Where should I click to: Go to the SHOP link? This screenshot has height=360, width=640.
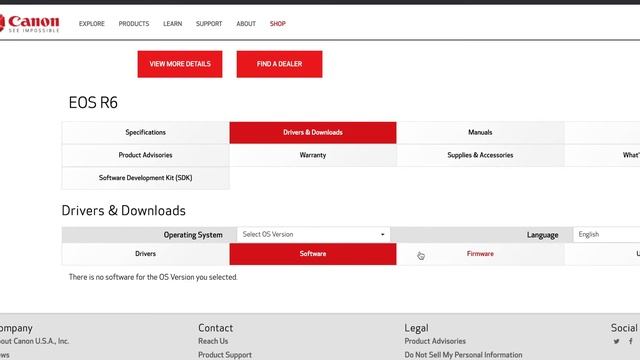278,24
